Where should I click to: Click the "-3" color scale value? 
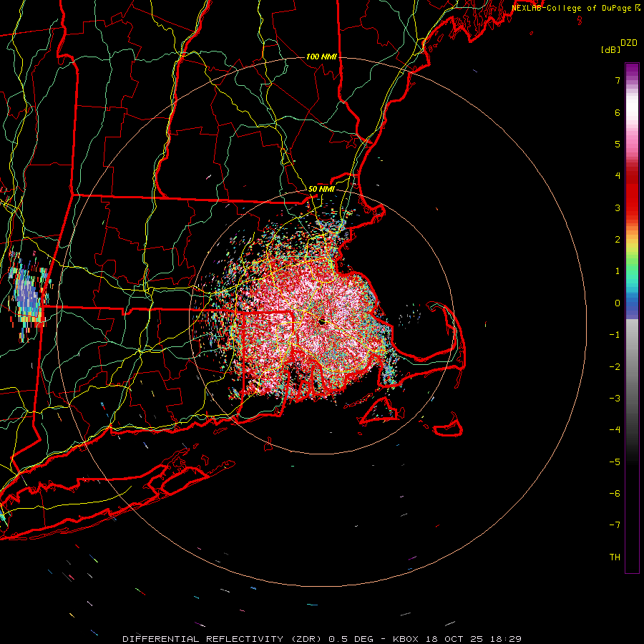(x=615, y=399)
